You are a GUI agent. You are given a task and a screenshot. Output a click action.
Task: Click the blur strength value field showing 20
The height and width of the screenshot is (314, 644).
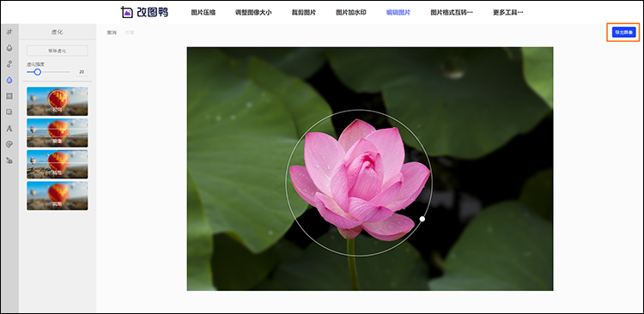tap(82, 72)
